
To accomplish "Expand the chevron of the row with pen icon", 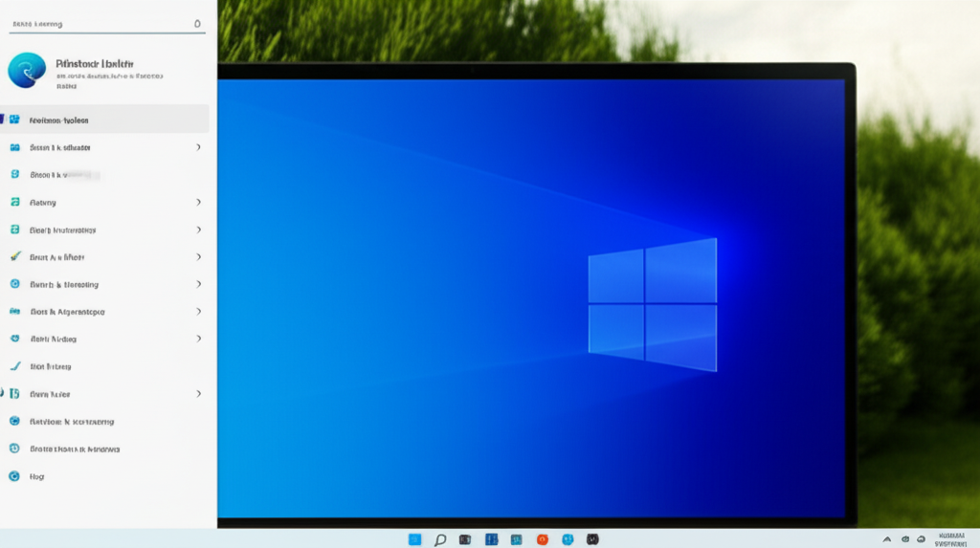I will coord(198,257).
